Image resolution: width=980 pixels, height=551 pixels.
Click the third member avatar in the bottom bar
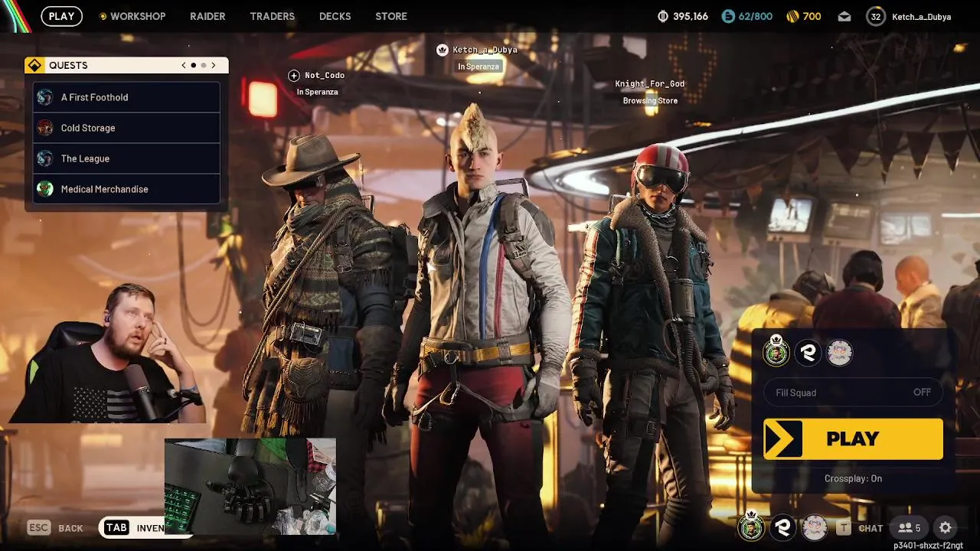point(814,527)
